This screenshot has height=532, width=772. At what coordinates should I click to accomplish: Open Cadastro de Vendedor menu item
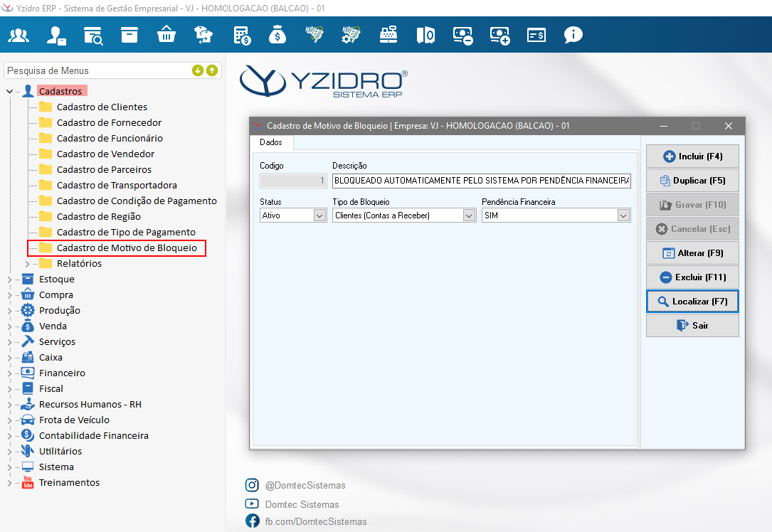pos(105,154)
